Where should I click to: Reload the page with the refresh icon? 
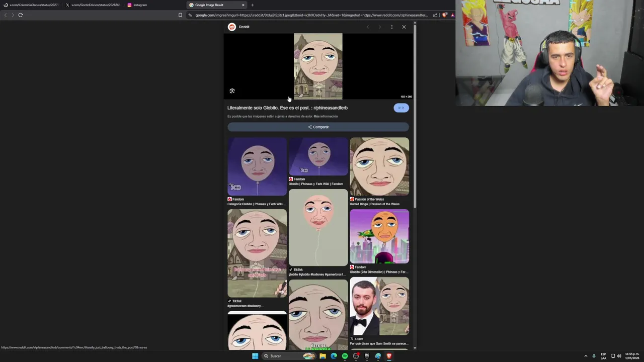tap(21, 15)
